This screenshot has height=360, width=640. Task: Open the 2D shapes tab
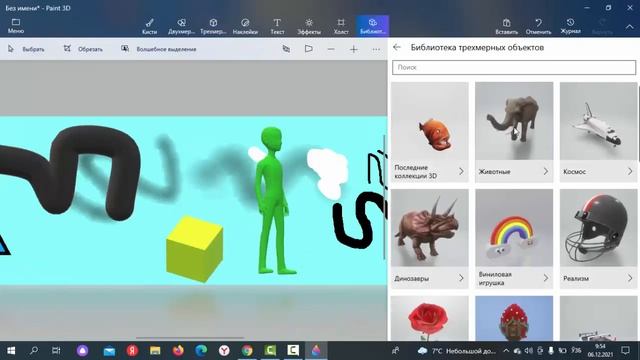(181, 26)
